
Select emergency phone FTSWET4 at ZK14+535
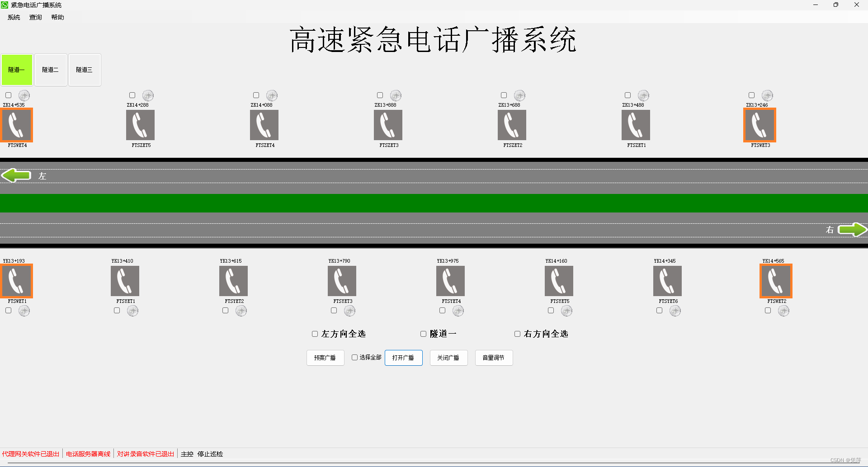[x=17, y=125]
